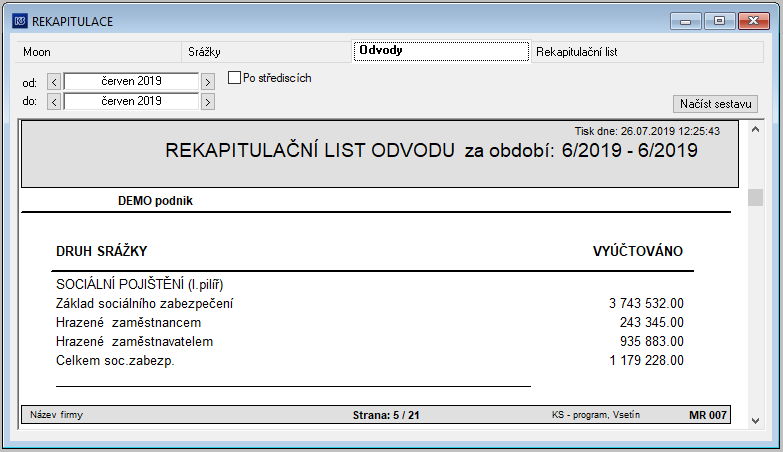Go to previous month for 'od' date
The height and width of the screenshot is (452, 783).
[54, 81]
